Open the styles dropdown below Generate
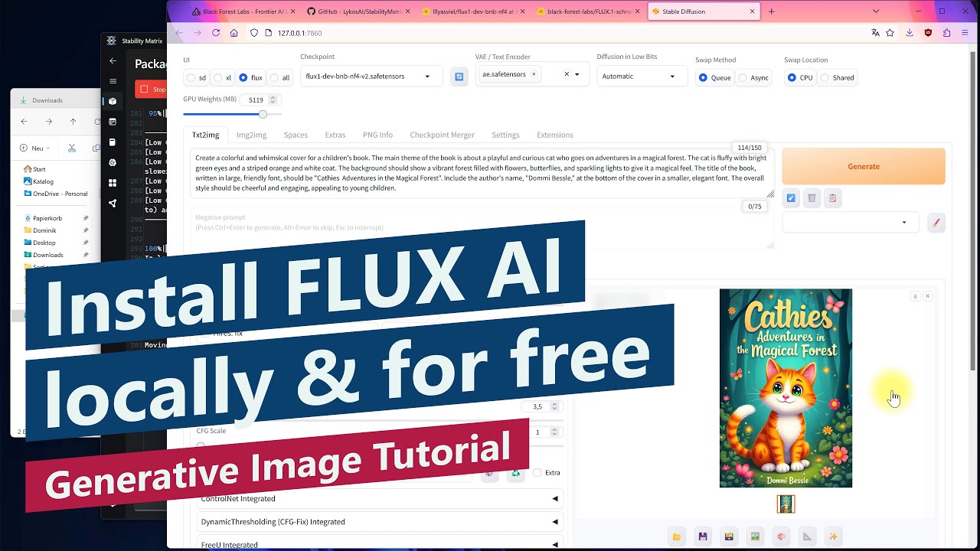 click(x=850, y=223)
